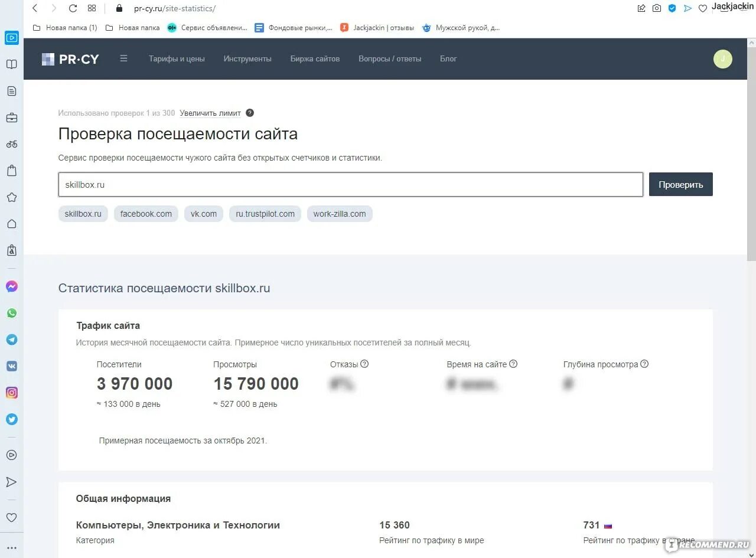
Task: Open the user avatar J menu
Action: click(723, 59)
